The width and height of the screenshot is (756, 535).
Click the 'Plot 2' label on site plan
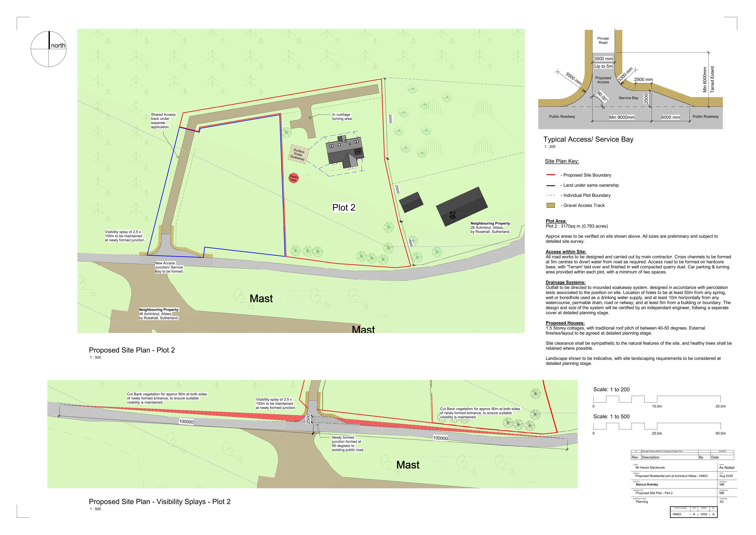point(344,207)
